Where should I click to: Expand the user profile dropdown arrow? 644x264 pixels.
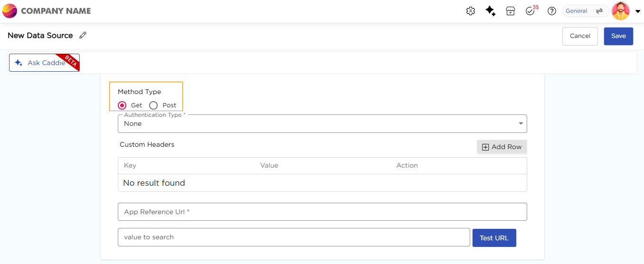(x=638, y=11)
